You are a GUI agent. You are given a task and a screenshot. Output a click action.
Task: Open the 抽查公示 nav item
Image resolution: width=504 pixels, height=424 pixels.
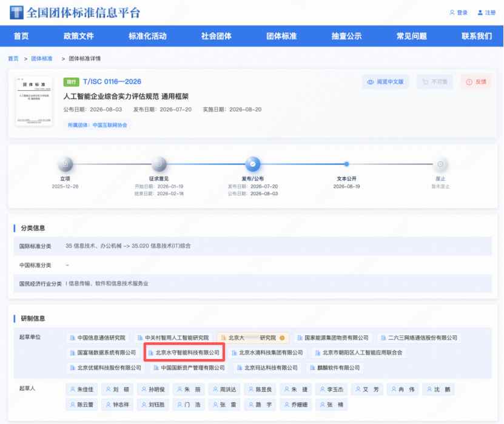tap(346, 36)
